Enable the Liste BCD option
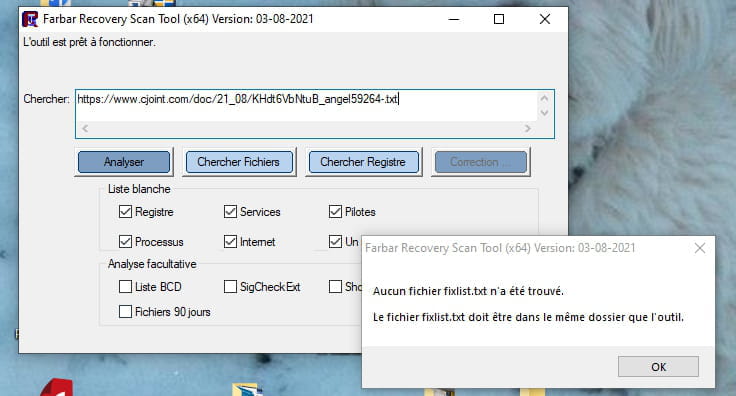Image resolution: width=736 pixels, height=396 pixels. click(x=125, y=287)
